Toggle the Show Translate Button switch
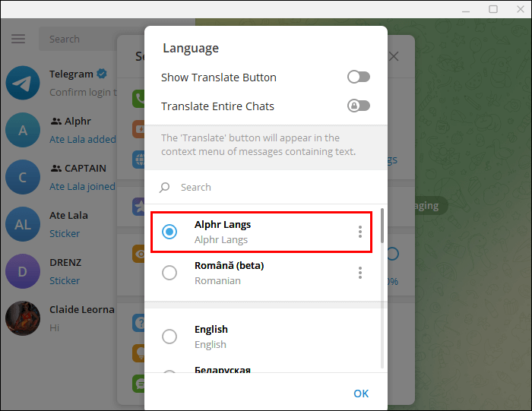Image resolution: width=532 pixels, height=411 pixels. tap(358, 77)
